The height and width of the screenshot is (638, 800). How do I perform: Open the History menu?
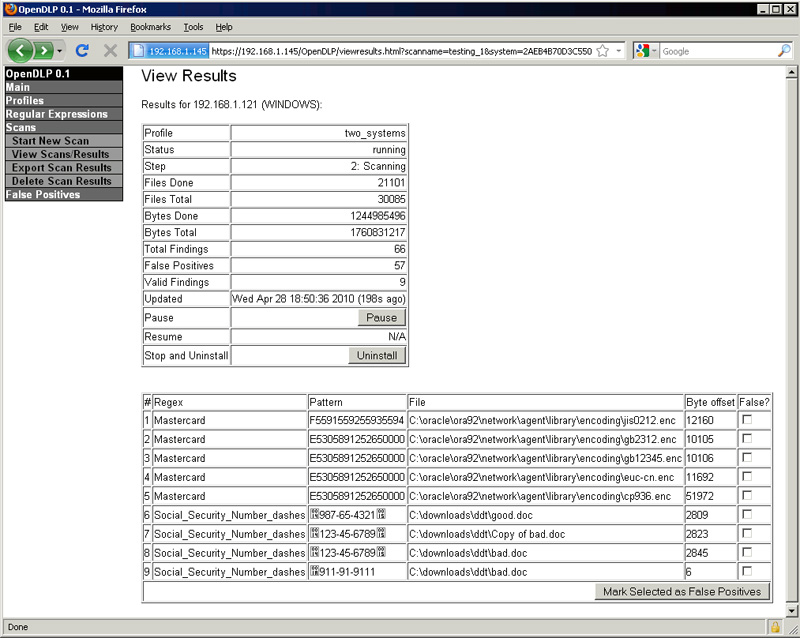[104, 27]
